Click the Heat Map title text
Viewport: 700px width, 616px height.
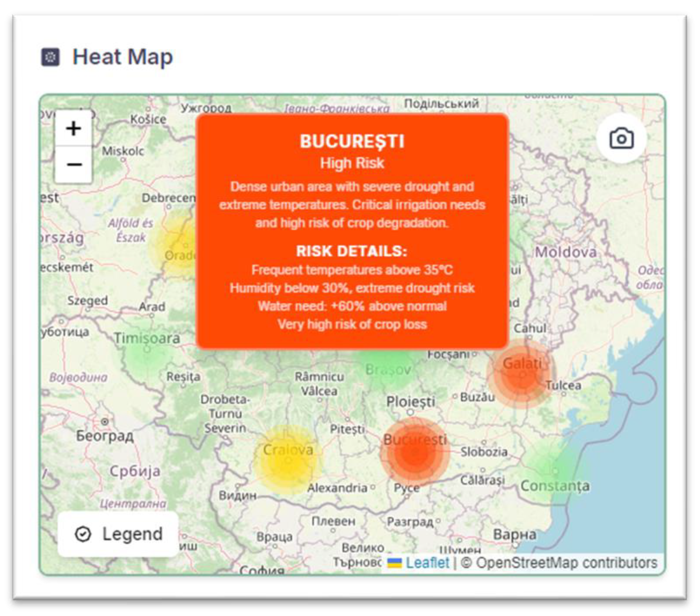123,57
